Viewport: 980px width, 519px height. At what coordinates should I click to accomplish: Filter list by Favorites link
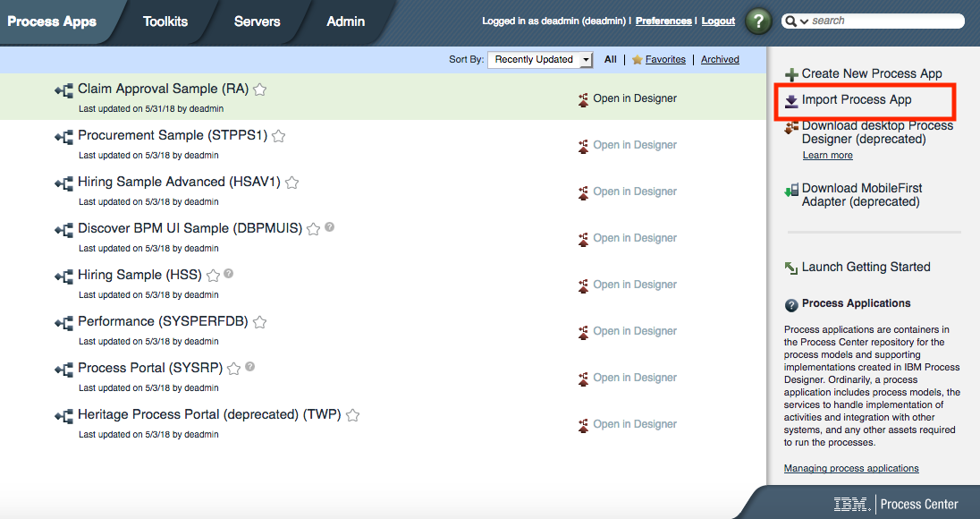click(x=665, y=59)
